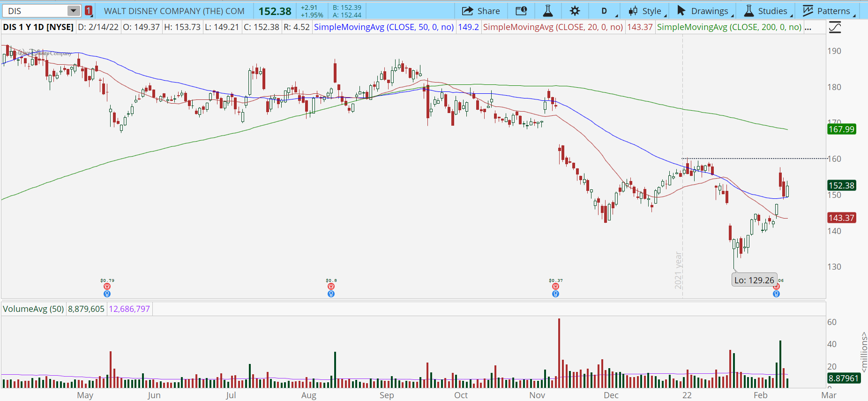Image resolution: width=868 pixels, height=401 pixels.
Task: Click the red earnings phone icon under $0.79
Action: click(107, 287)
